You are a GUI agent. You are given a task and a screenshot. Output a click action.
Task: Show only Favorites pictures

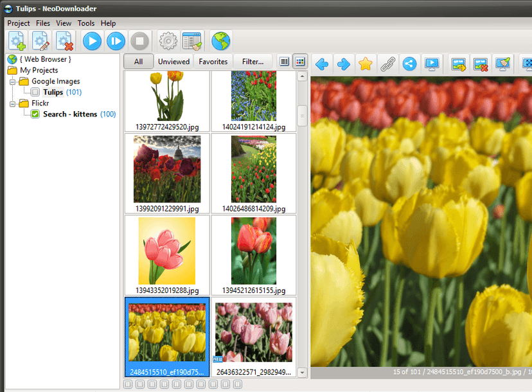[x=213, y=61]
